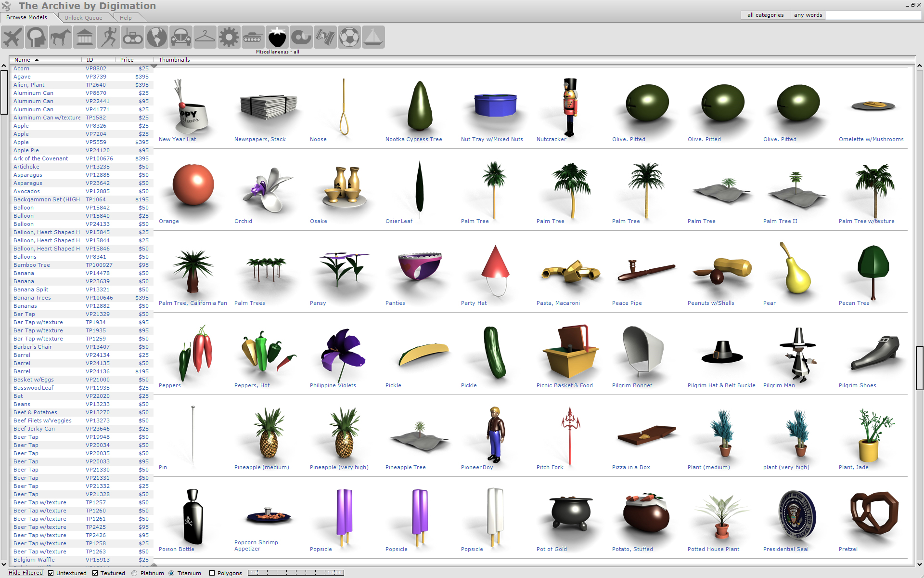
Task: Select the Pilgrim Man thumbnail
Action: pos(799,355)
